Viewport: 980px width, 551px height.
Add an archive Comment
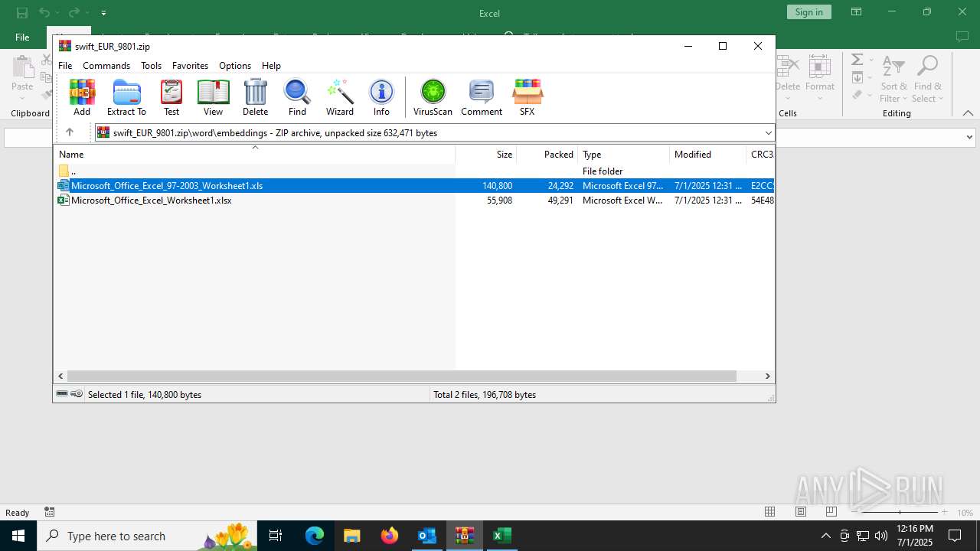(x=482, y=97)
